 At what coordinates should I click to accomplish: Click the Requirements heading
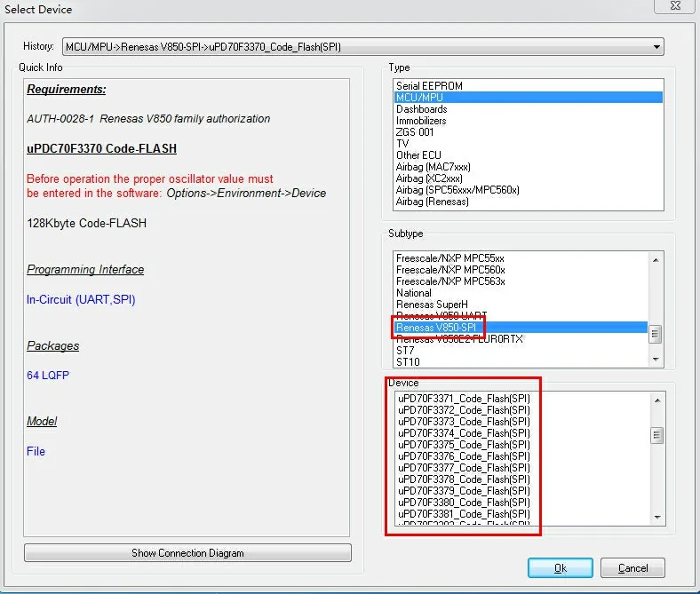pyautogui.click(x=67, y=90)
